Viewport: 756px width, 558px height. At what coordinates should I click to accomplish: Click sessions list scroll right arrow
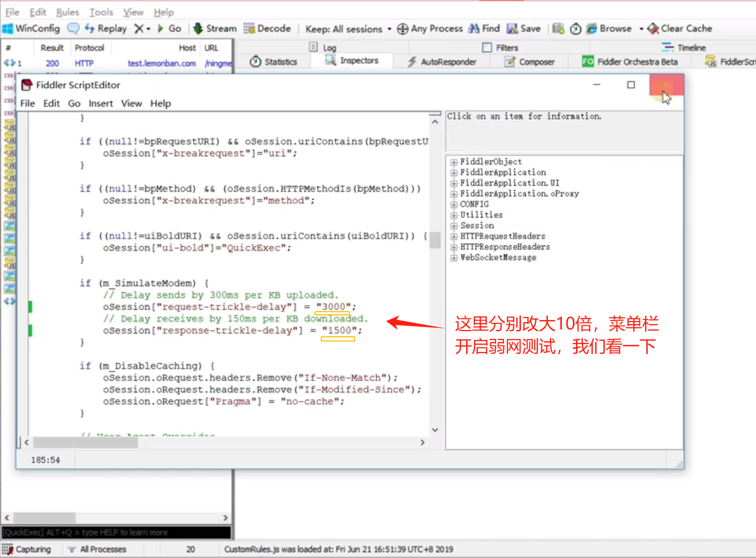[225, 518]
